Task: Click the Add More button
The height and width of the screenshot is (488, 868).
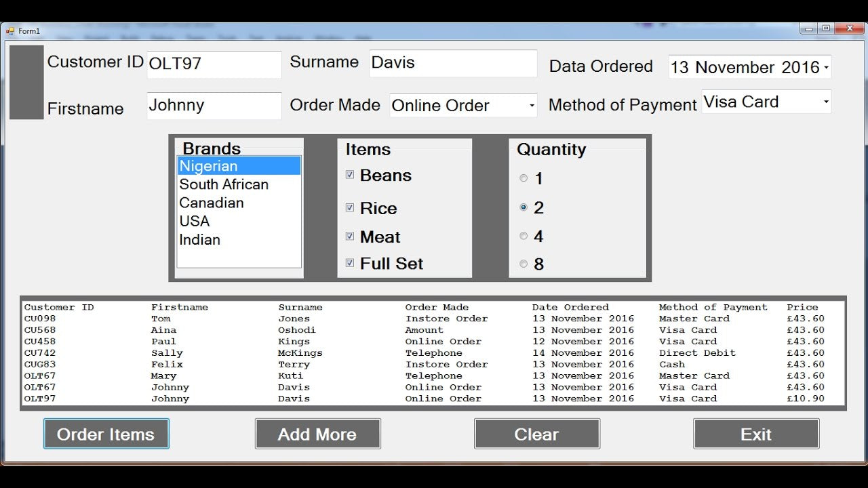Action: 317,434
